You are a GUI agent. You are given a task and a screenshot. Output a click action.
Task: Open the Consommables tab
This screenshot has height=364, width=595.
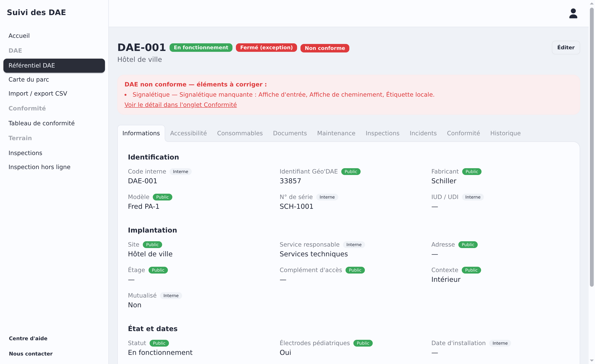pos(240,133)
